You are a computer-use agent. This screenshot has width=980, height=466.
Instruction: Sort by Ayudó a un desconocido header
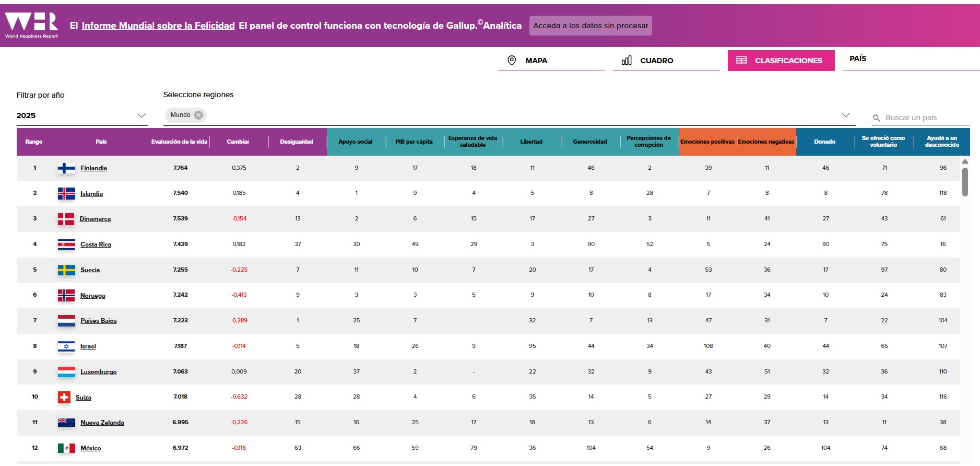click(942, 142)
